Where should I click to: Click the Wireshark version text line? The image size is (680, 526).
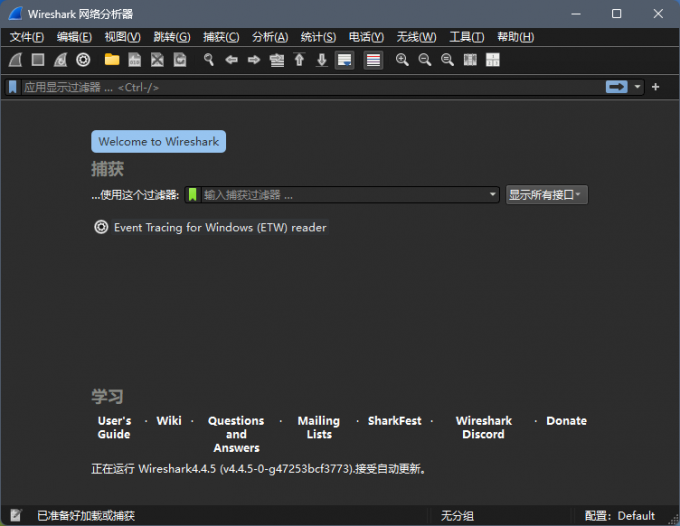259,469
